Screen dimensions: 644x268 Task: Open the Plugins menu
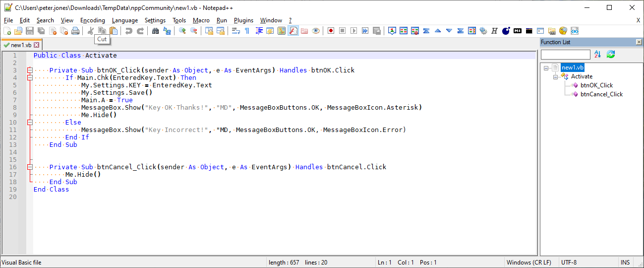coord(243,20)
